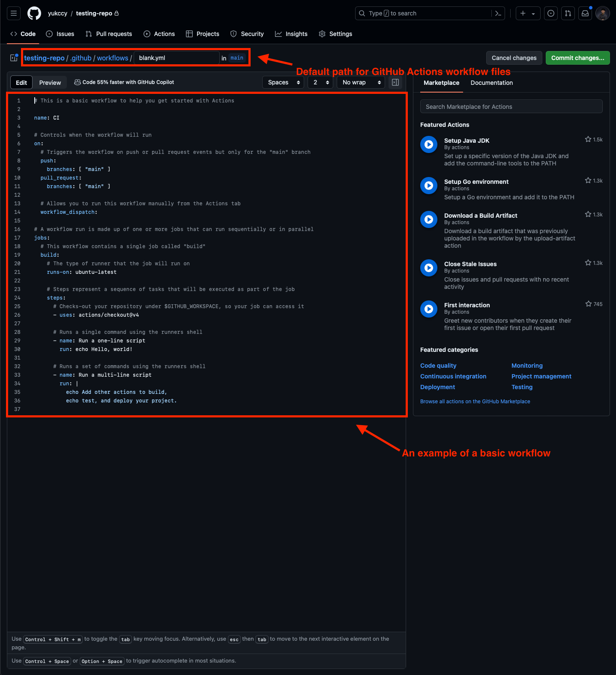
Task: Click Download a Build Artifact play icon
Action: [x=429, y=219]
